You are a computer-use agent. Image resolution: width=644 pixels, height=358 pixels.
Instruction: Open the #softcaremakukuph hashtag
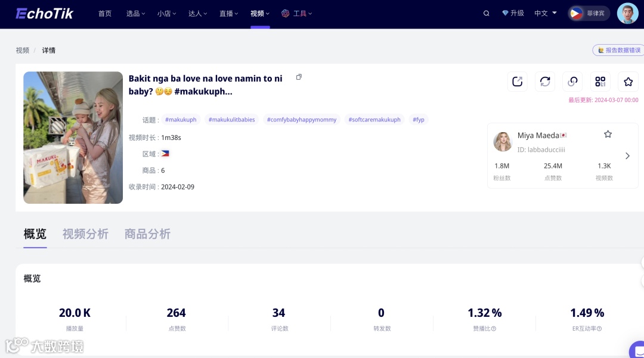(374, 119)
